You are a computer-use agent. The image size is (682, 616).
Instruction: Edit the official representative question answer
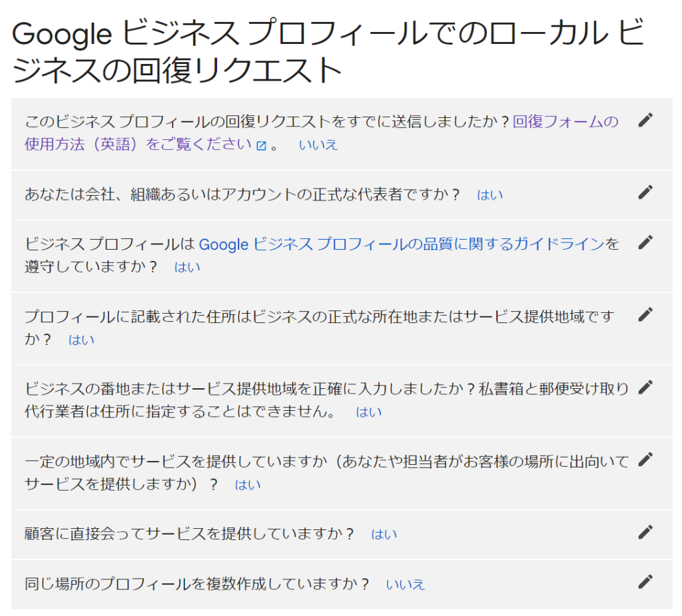[x=645, y=192]
